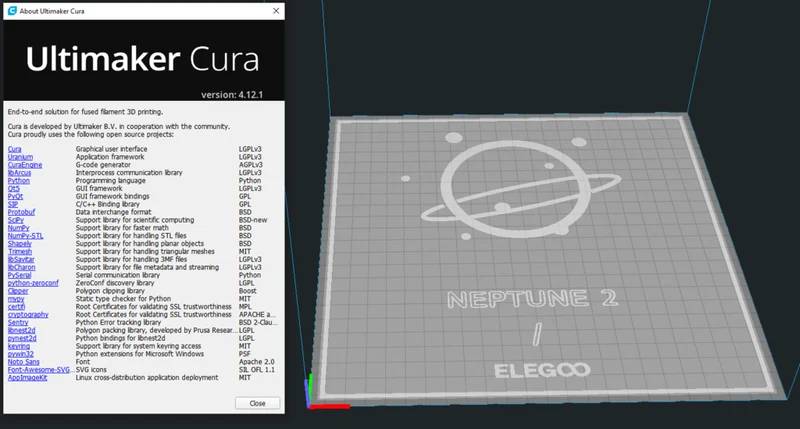
Task: Follow the python-zeroconf link
Action: [x=33, y=283]
